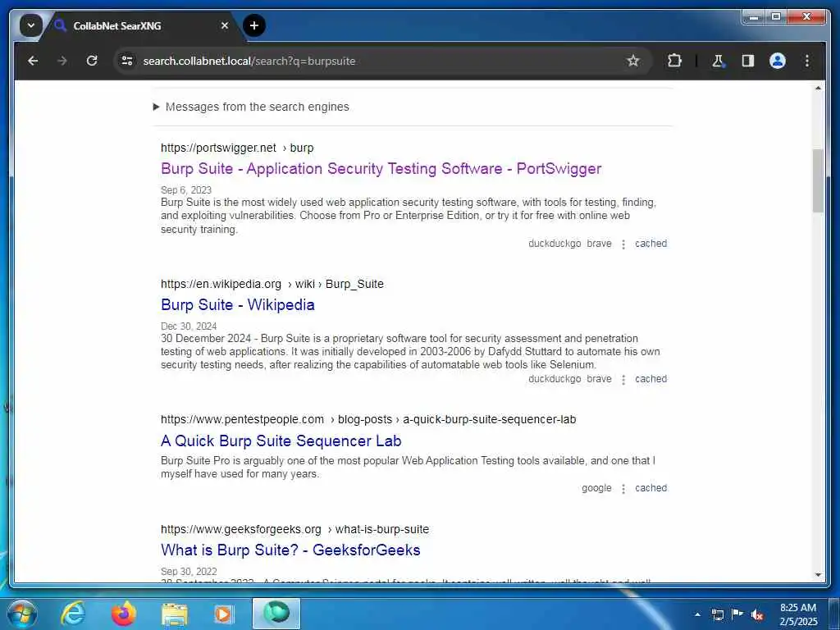This screenshot has width=840, height=630.
Task: Click the Sep 30, 2022 date text
Action: point(189,572)
